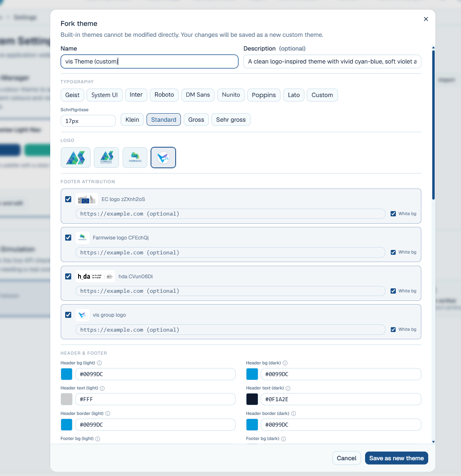Click the dialog vertical scrollbar down arrow

pyautogui.click(x=433, y=442)
